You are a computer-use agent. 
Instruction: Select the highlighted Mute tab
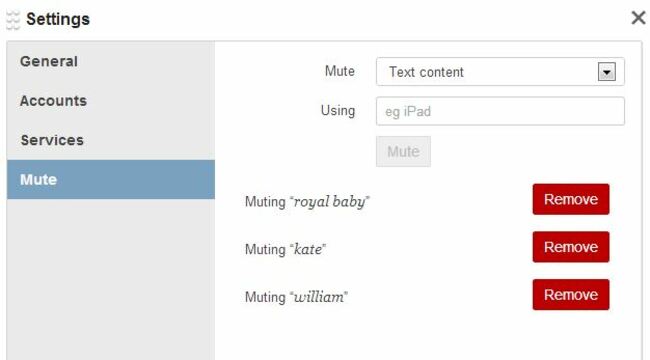coord(111,180)
